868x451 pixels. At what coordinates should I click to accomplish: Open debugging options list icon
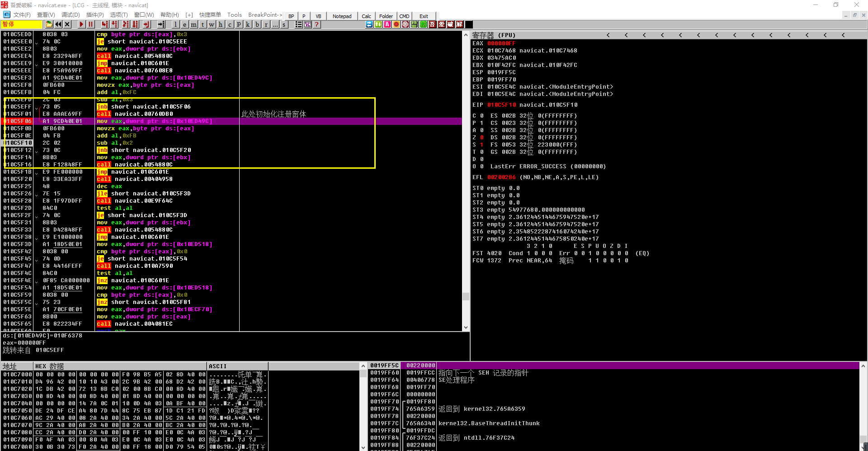click(x=299, y=24)
